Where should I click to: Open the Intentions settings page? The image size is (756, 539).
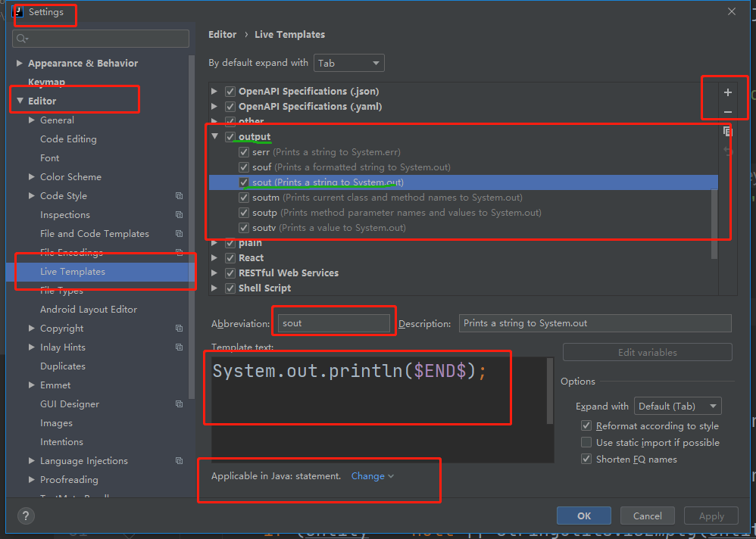61,441
